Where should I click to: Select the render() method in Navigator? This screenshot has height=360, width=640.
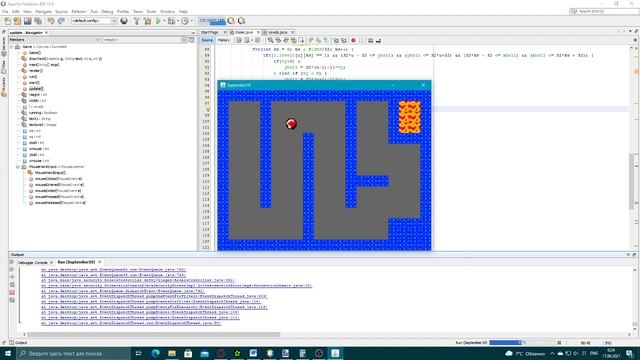tap(36, 71)
